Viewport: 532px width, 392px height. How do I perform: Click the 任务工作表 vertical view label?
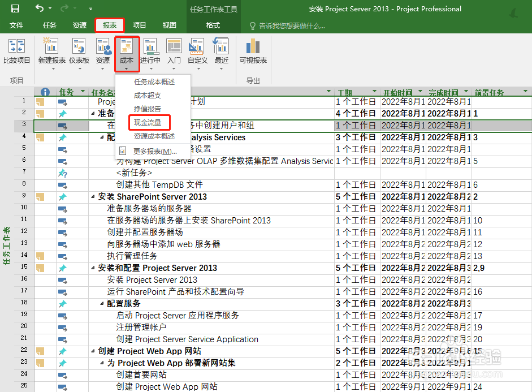(x=6, y=246)
